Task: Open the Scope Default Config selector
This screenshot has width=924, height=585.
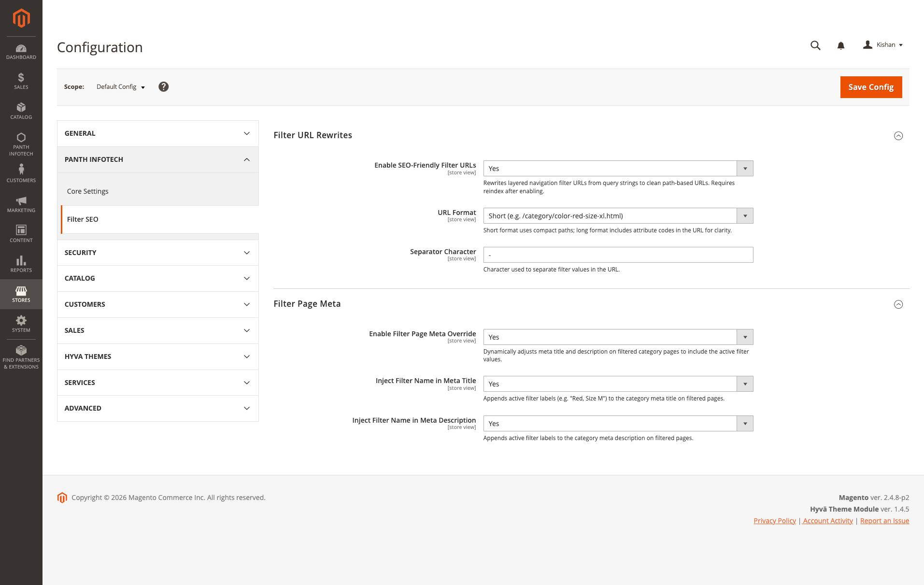Action: coord(120,87)
